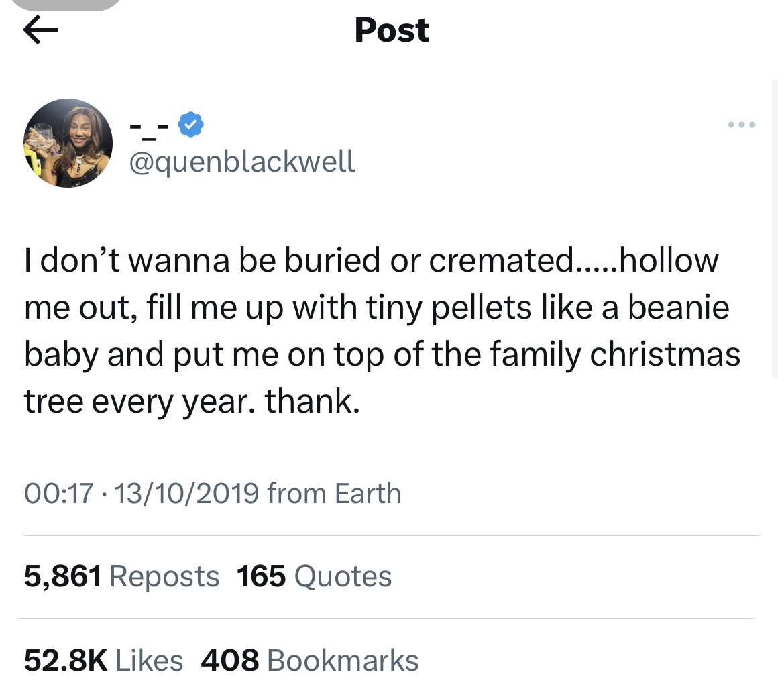Click the back arrow to return
Viewport: 784px width, 699px height.
(x=40, y=30)
